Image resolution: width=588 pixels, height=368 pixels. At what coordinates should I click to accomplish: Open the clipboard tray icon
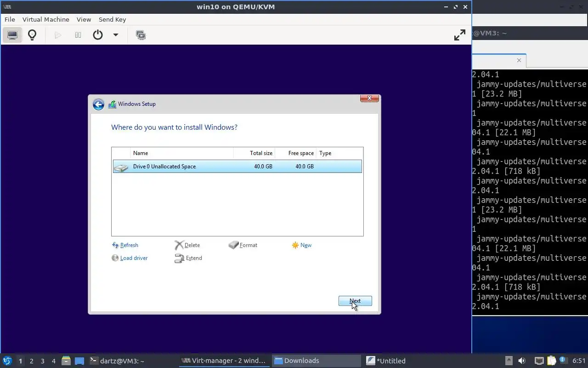551,361
